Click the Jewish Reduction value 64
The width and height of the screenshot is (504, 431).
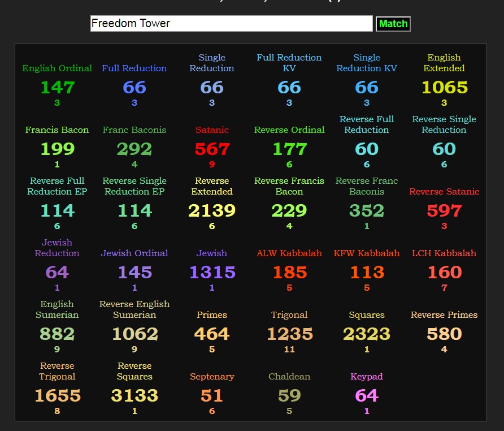[x=57, y=272]
